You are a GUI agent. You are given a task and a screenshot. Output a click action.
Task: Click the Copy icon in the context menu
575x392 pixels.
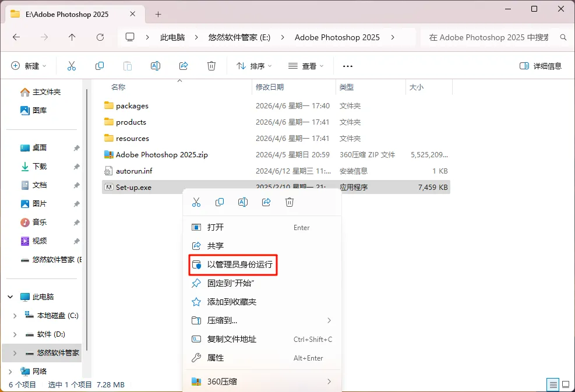click(220, 202)
